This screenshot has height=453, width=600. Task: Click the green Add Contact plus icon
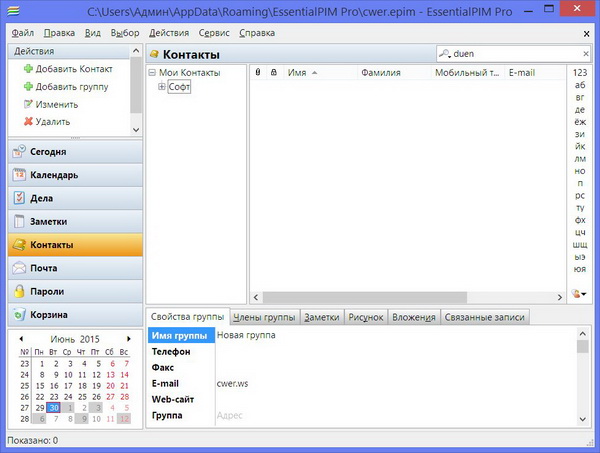pos(28,69)
